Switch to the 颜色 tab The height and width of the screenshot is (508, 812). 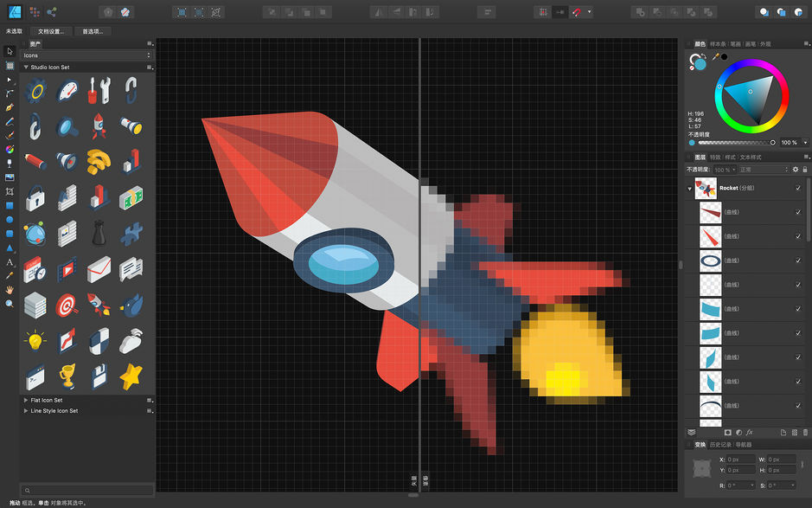click(x=700, y=44)
